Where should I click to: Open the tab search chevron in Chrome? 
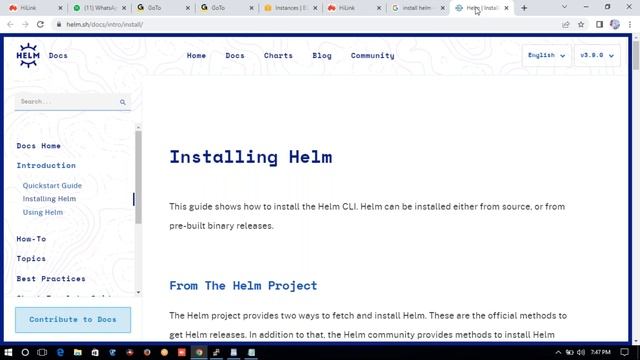point(564,7)
